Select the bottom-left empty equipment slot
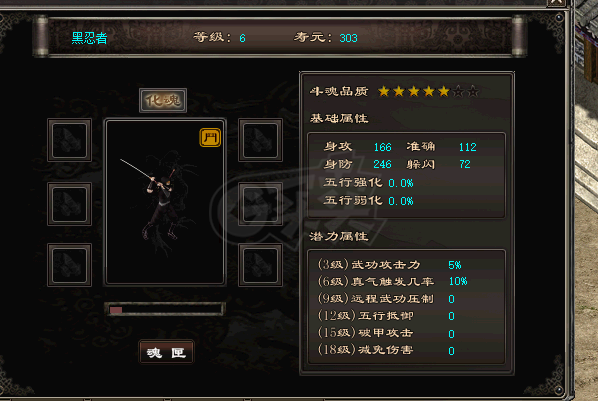598x401 pixels. point(69,265)
